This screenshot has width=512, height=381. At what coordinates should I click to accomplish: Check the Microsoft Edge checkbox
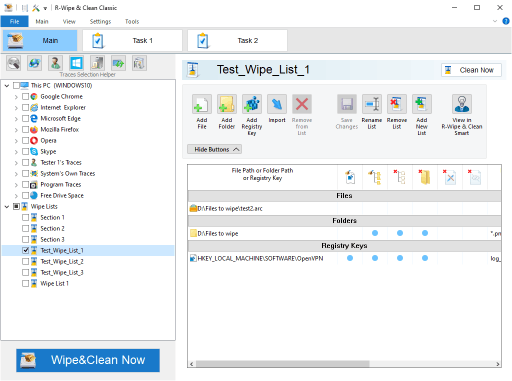(25, 118)
